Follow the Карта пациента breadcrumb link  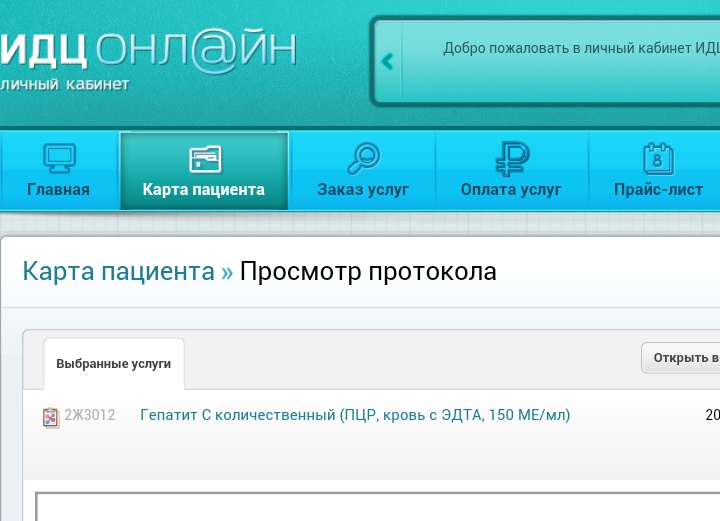click(x=118, y=271)
